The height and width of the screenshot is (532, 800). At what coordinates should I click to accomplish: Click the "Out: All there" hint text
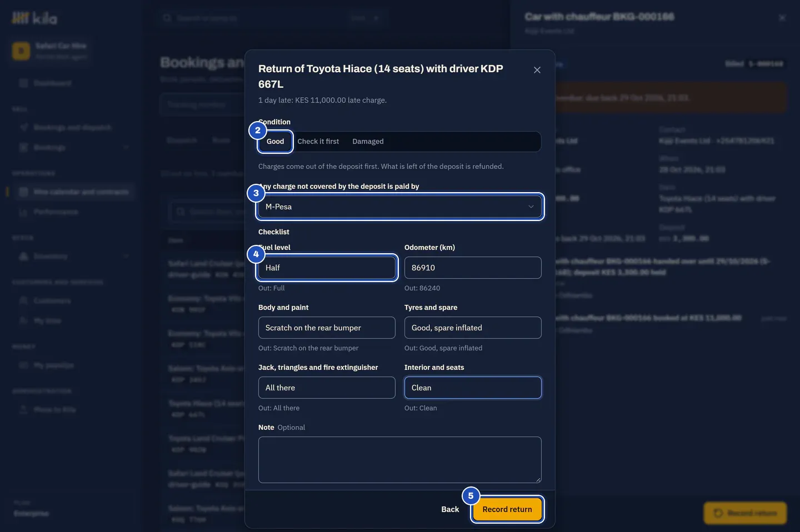279,408
